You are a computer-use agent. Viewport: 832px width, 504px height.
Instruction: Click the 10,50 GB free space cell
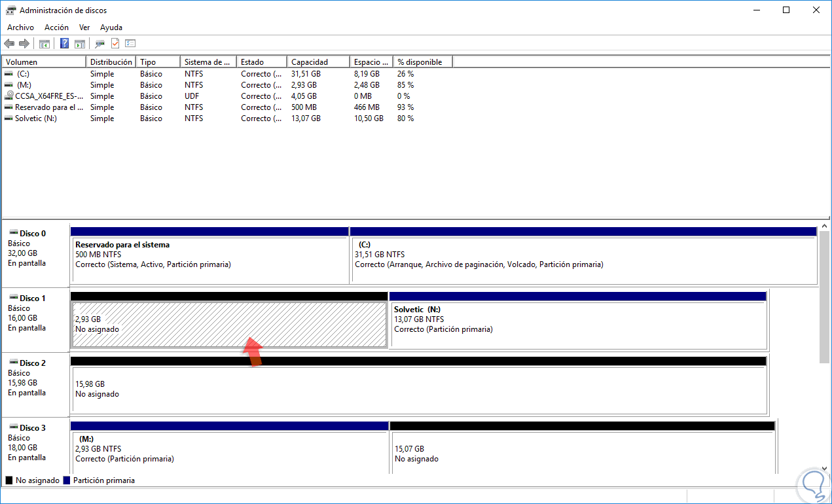click(369, 118)
